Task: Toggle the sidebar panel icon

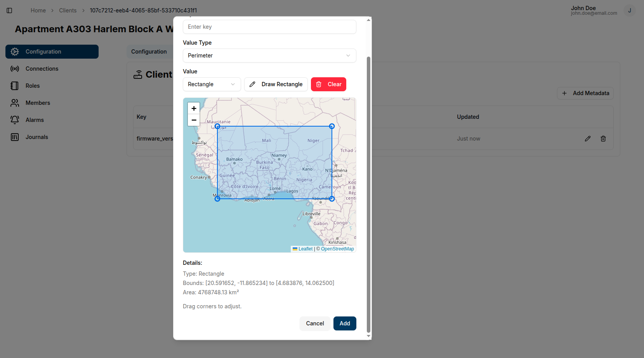Action: point(9,10)
